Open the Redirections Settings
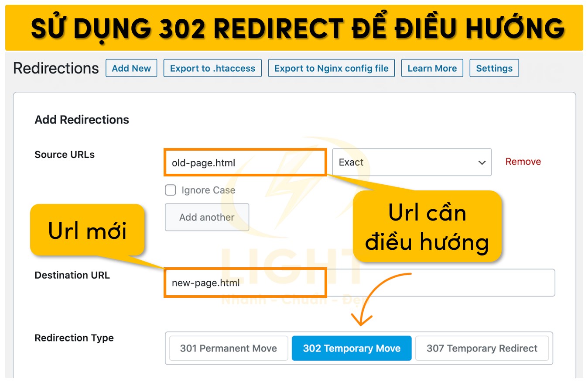The height and width of the screenshot is (383, 588). [494, 69]
